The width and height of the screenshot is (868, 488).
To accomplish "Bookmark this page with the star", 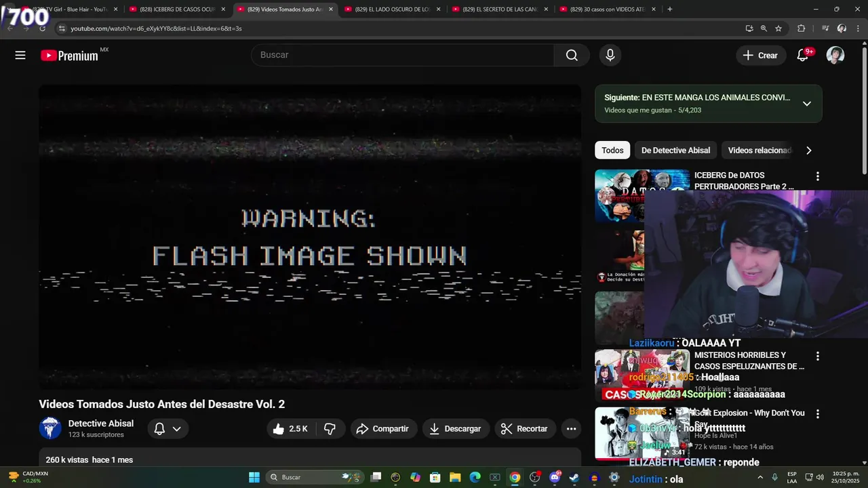I will tap(778, 28).
